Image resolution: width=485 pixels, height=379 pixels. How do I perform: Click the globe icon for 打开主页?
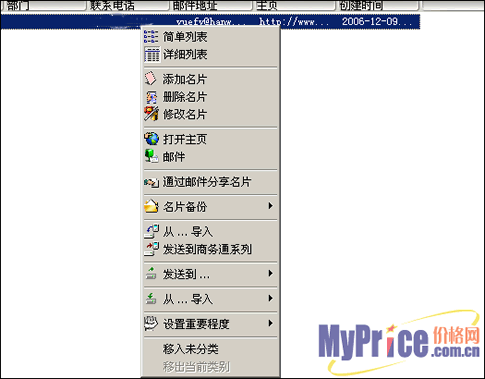tap(151, 139)
